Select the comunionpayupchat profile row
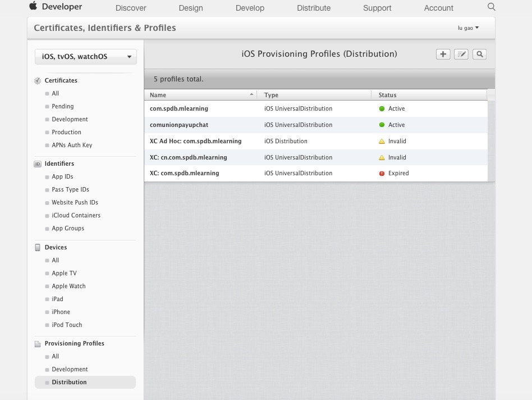532x400 pixels. point(316,125)
